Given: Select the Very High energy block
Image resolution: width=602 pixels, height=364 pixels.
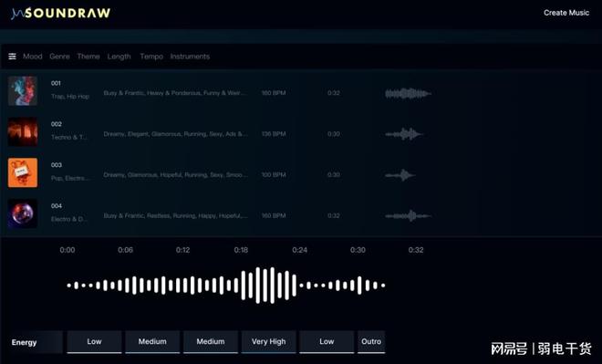Looking at the screenshot, I should (269, 342).
